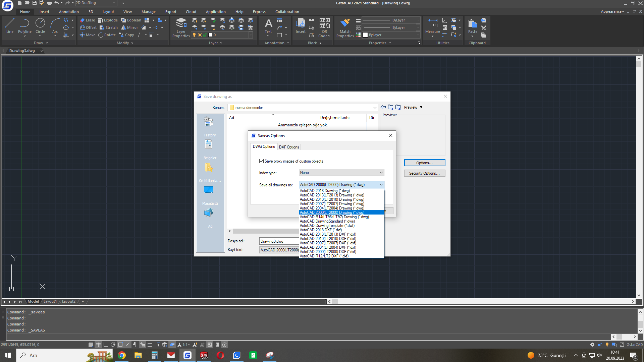Close the Saveas Options dialog
This screenshot has height=362, width=644.
391,135
